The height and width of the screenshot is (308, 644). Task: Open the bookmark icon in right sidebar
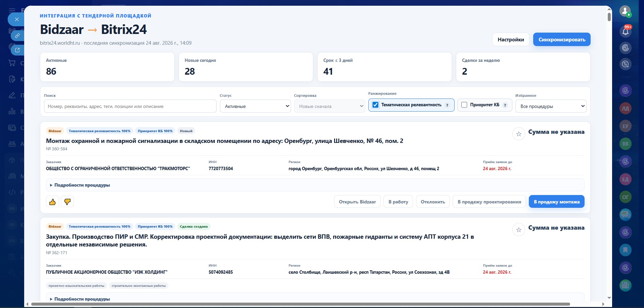click(625, 250)
